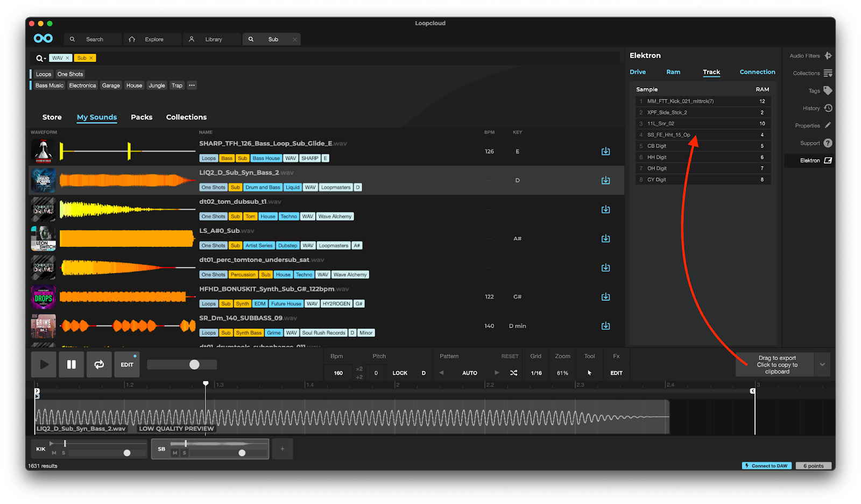Click the LIQ2_D_Sub_Syn_Bass_2 pack thumbnail
861x504 pixels.
44,180
